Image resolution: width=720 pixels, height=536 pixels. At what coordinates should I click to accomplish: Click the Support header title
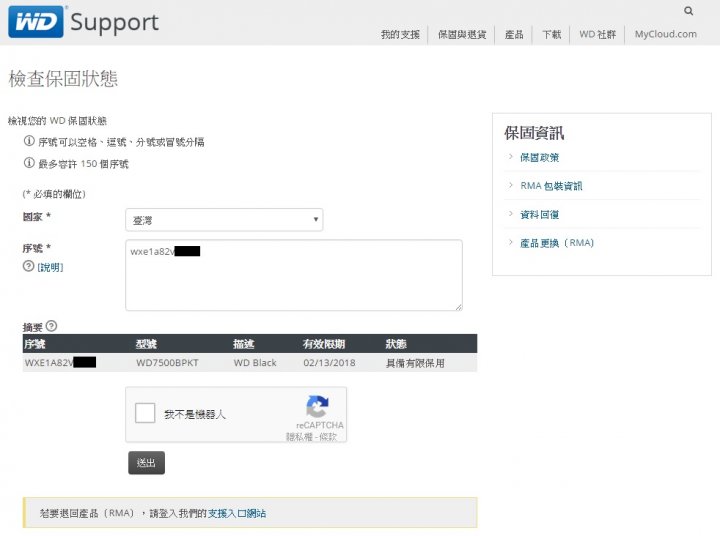[x=114, y=23]
